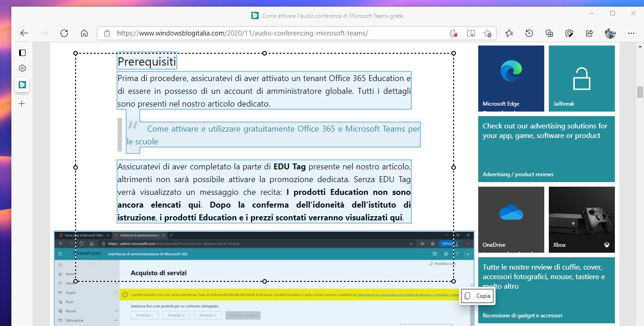The image size is (644, 326).
Task: Open the Settings and more menu
Action: [631, 33]
